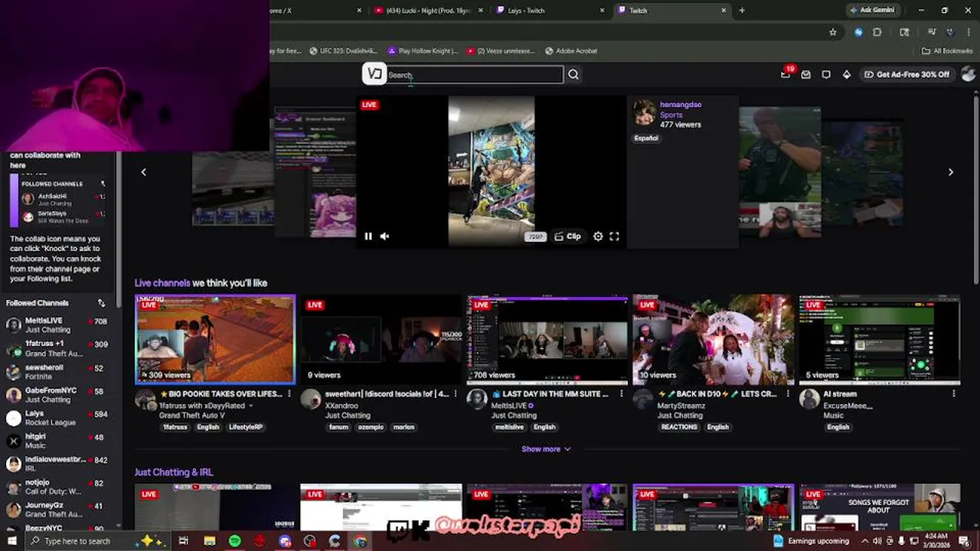The height and width of the screenshot is (551, 980).
Task: Sort the Followed Channels list
Action: [101, 303]
